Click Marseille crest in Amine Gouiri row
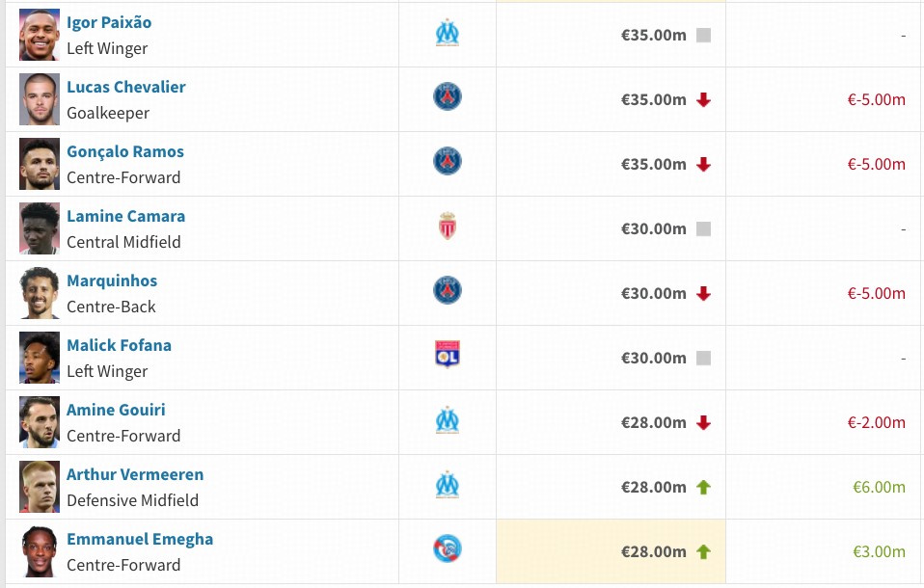 (447, 420)
